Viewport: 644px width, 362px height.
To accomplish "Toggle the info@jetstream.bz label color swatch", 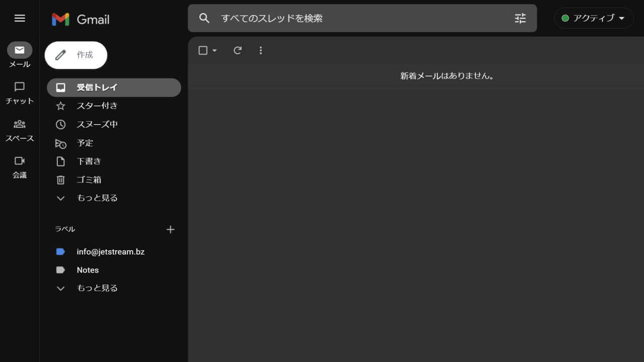I will pyautogui.click(x=60, y=251).
